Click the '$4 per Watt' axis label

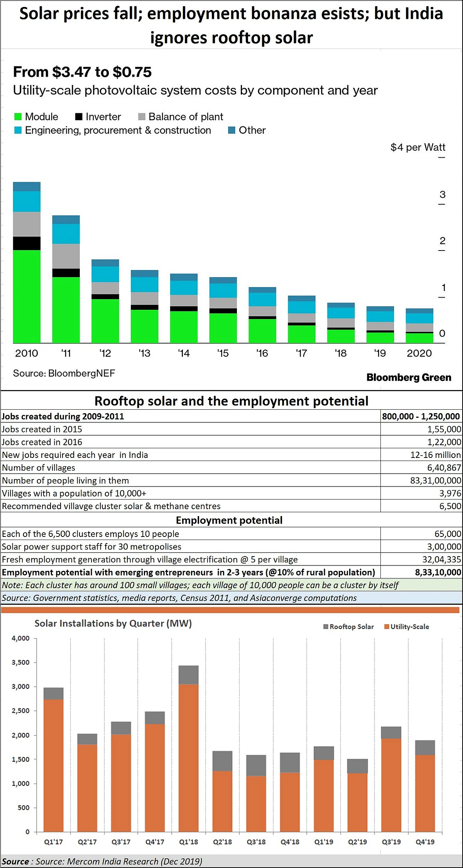[418, 147]
